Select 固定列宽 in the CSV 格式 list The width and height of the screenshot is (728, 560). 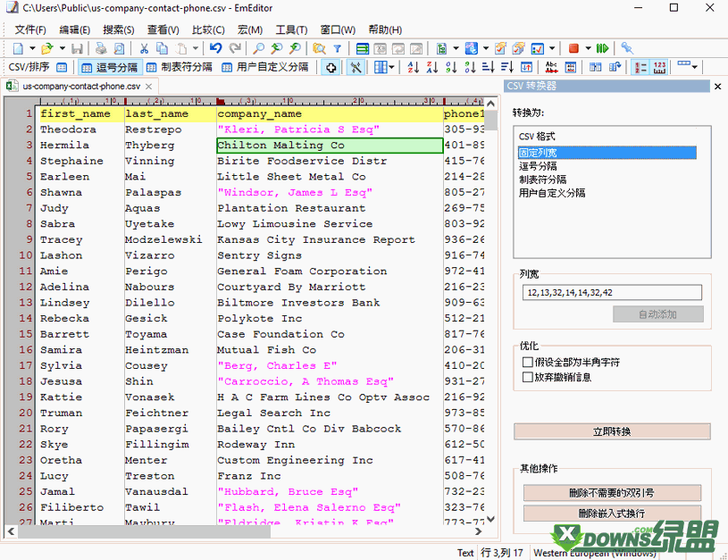click(607, 153)
